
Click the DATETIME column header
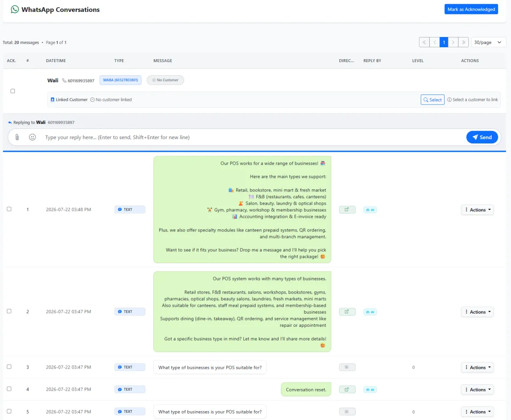[56, 61]
